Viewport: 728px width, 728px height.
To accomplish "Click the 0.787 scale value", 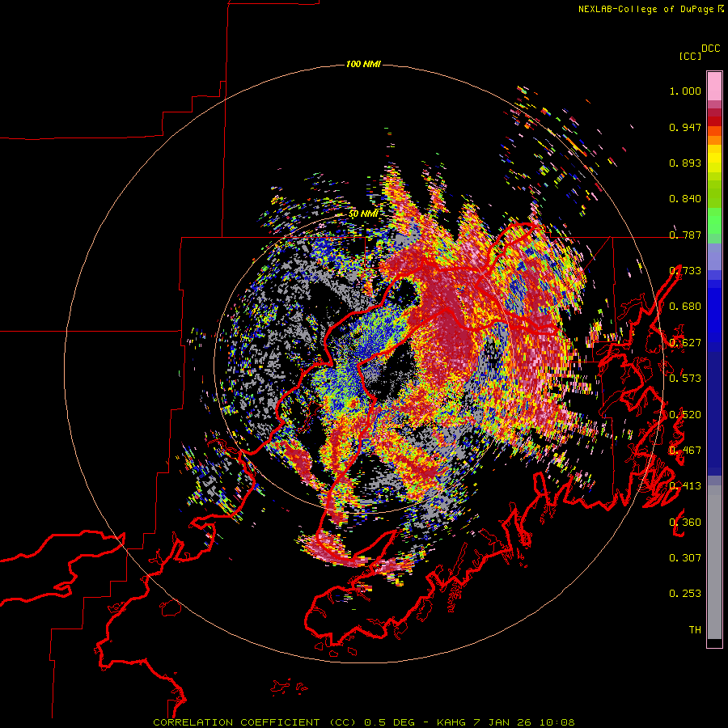I will (x=685, y=235).
